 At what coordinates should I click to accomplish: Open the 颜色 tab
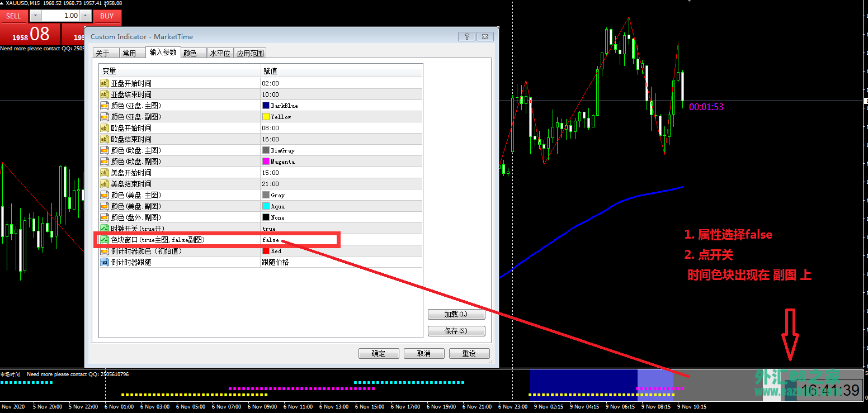click(192, 53)
